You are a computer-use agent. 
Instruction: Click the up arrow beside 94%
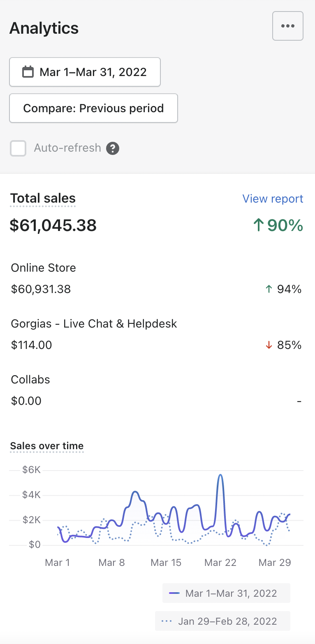pos(269,289)
